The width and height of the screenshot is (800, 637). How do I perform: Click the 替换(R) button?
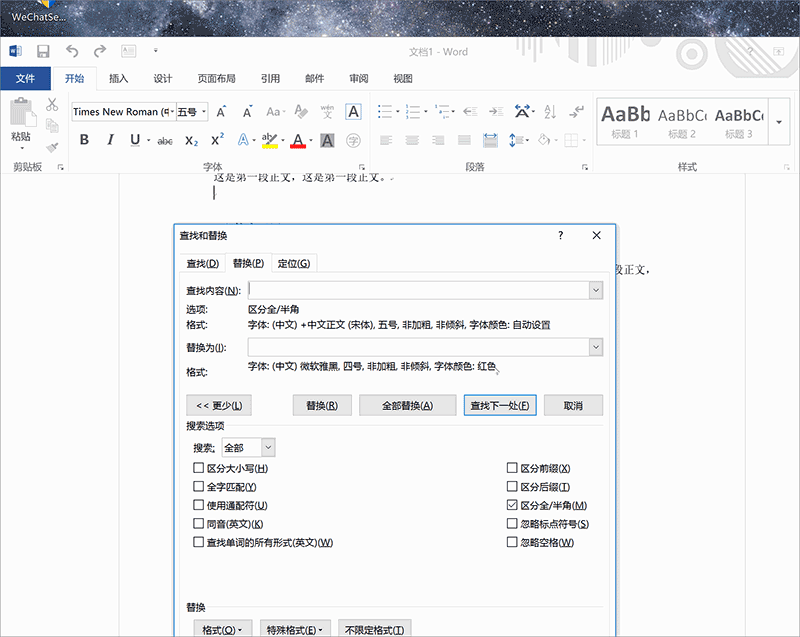[x=322, y=405]
